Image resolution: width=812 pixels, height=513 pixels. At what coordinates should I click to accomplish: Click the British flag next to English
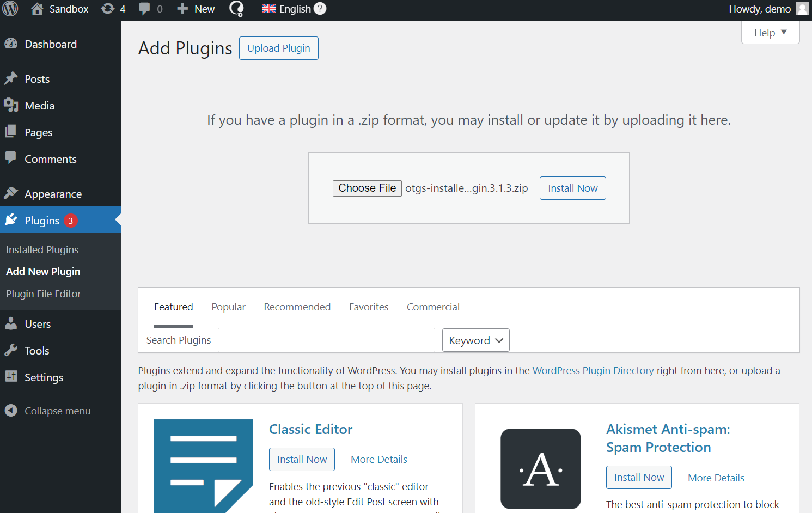coord(268,9)
